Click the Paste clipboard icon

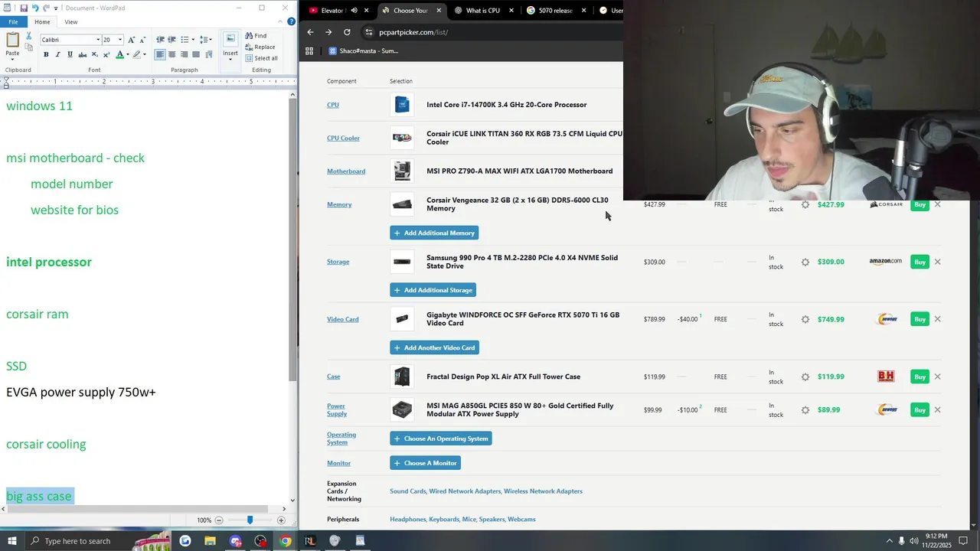coord(12,38)
